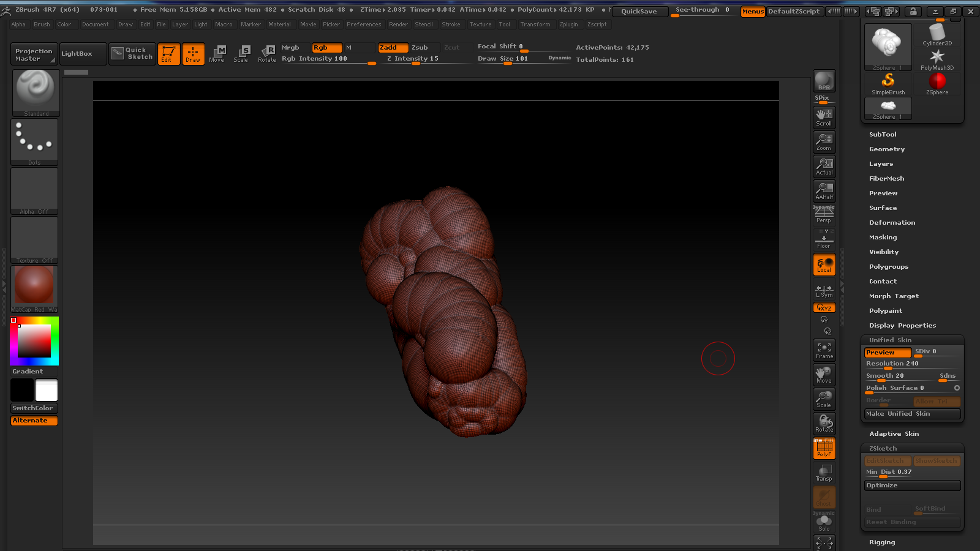Open the Preferences menu
Viewport: 980px width, 551px height.
(x=364, y=24)
